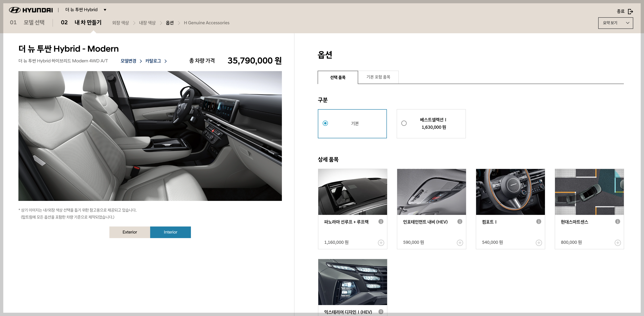Switch to 기본 포함 품목 tab
This screenshot has width=644, height=316.
point(378,77)
